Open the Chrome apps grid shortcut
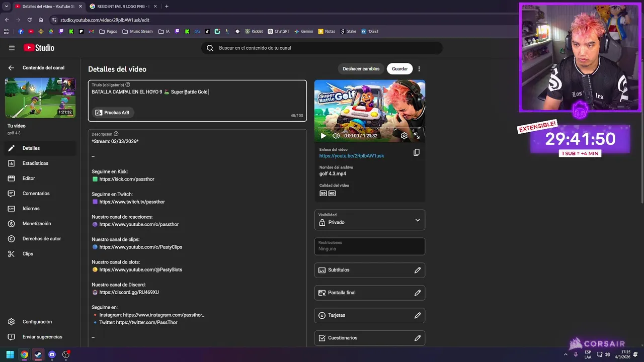Screen dimensions: 644x362 [x=6, y=31]
